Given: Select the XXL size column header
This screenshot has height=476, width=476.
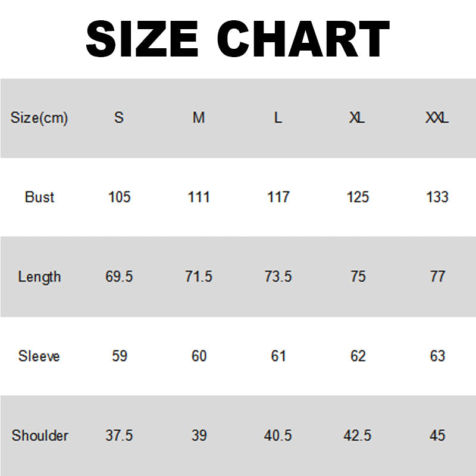Looking at the screenshot, I should click(x=437, y=118).
